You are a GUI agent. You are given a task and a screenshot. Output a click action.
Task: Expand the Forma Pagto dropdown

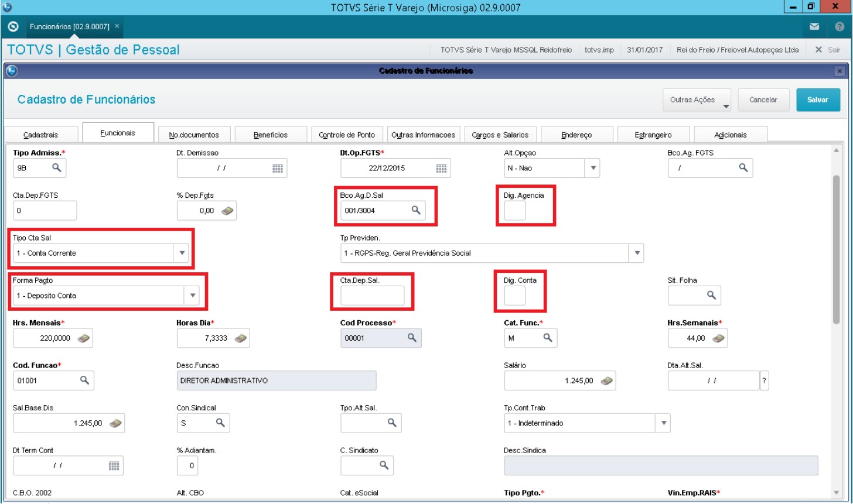coord(192,296)
